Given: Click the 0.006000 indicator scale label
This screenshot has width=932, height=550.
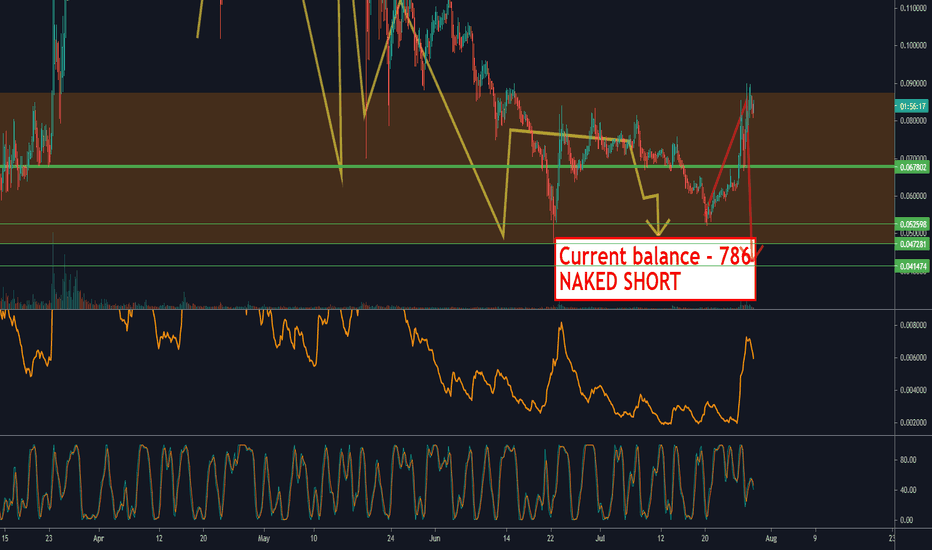Looking at the screenshot, I should coord(913,358).
